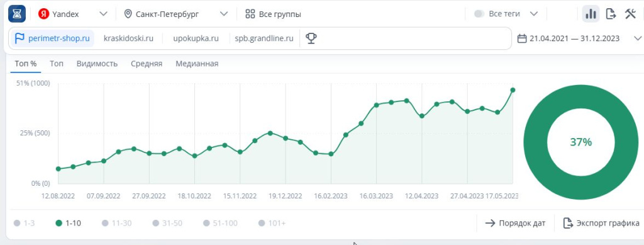Switch to the Видимость tab
644x245 pixels.
[x=97, y=64]
